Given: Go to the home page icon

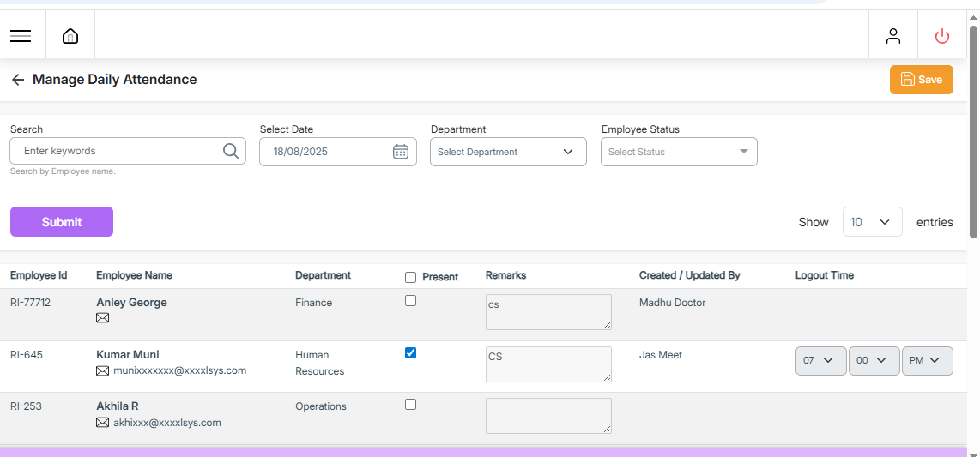Looking at the screenshot, I should tap(70, 36).
